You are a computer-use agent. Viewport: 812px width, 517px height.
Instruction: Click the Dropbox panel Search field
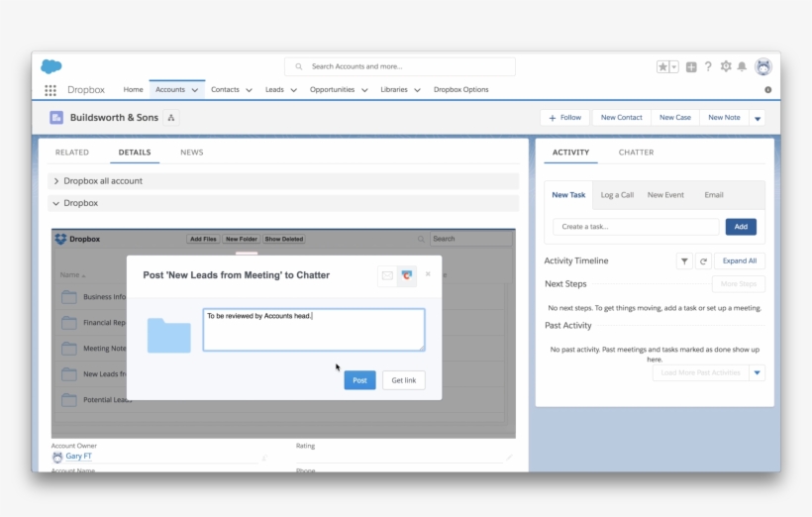(470, 239)
